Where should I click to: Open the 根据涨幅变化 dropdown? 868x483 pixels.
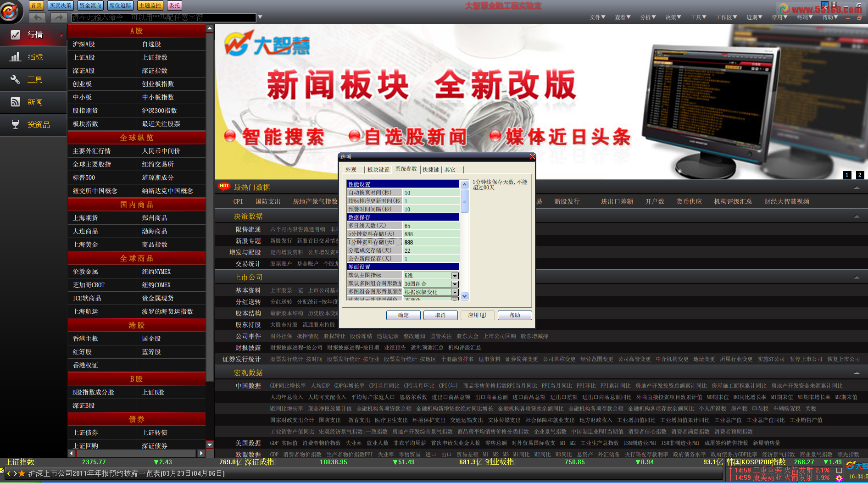[x=455, y=292]
